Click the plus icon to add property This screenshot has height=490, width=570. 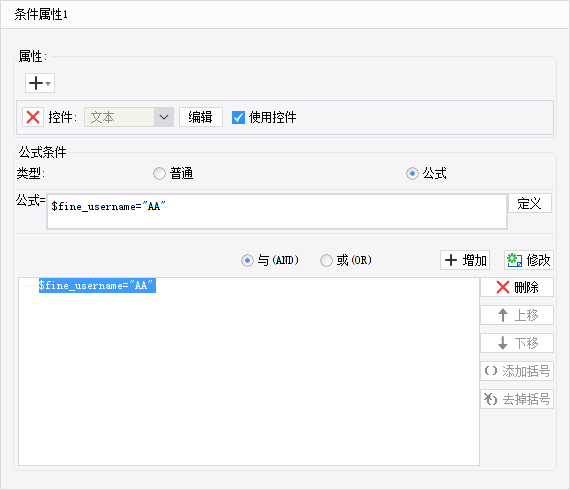click(36, 83)
